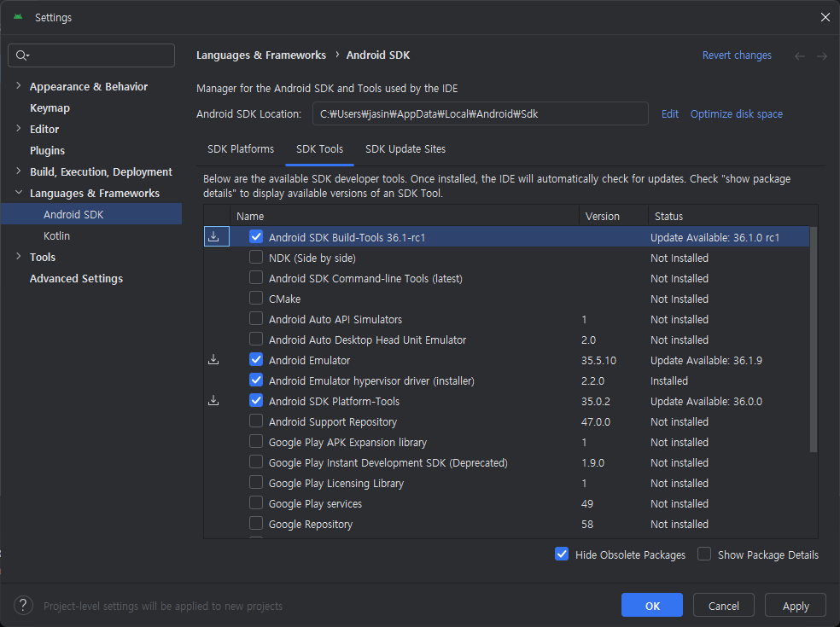The height and width of the screenshot is (627, 840).
Task: Collapse Languages & Frameworks section
Action: pyautogui.click(x=19, y=193)
